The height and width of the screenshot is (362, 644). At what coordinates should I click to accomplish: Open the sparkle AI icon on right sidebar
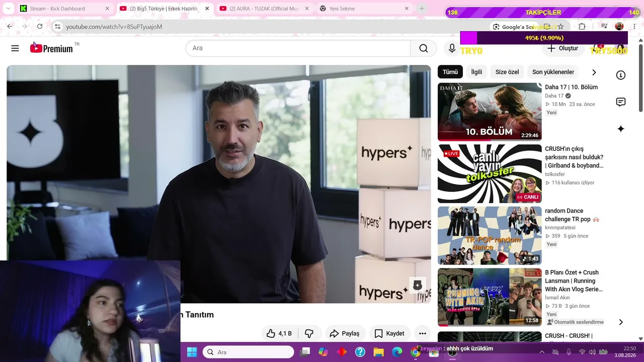[x=621, y=129]
